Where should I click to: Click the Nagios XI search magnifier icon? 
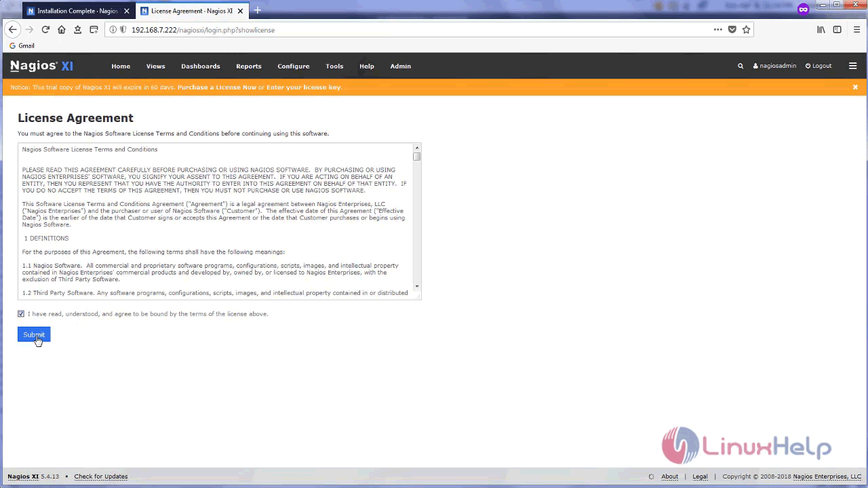click(x=741, y=66)
